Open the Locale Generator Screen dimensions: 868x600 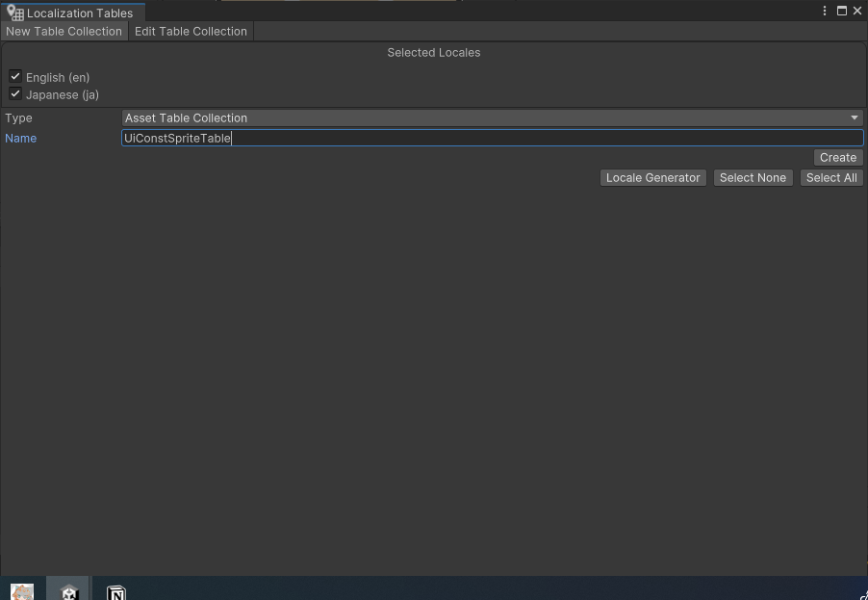coord(652,178)
